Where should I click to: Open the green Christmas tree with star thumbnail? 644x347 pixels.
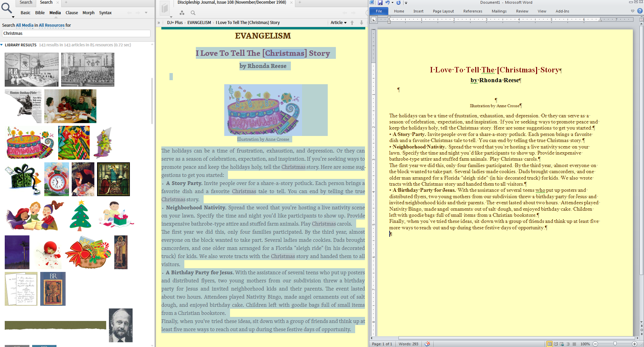80,215
